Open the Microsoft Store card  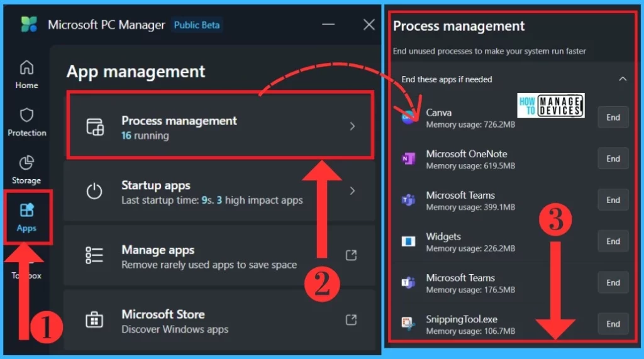[x=219, y=320]
